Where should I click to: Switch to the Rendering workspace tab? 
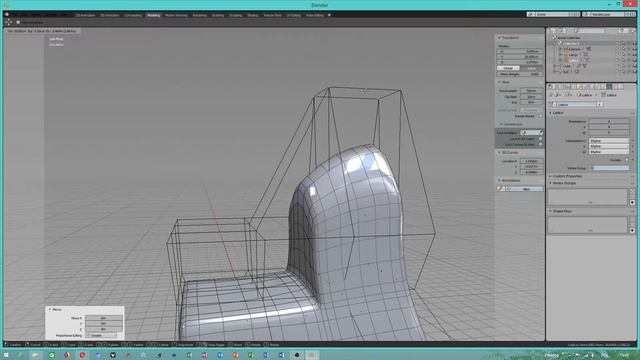200,15
